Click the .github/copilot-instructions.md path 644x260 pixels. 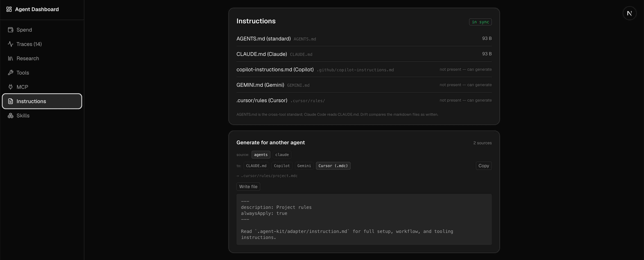pyautogui.click(x=355, y=70)
